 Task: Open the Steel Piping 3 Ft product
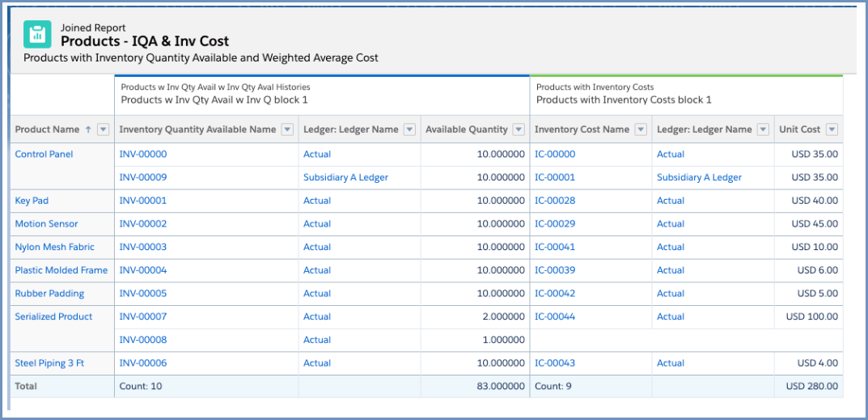49,363
